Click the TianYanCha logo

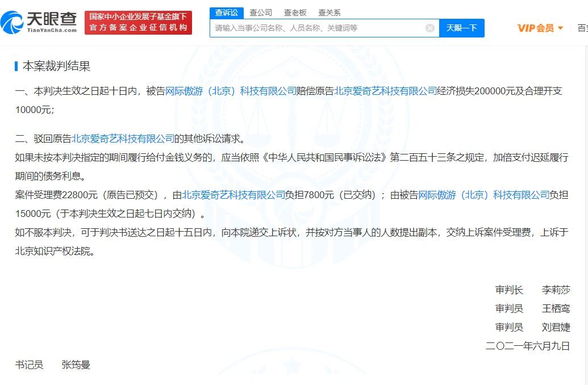[x=39, y=22]
